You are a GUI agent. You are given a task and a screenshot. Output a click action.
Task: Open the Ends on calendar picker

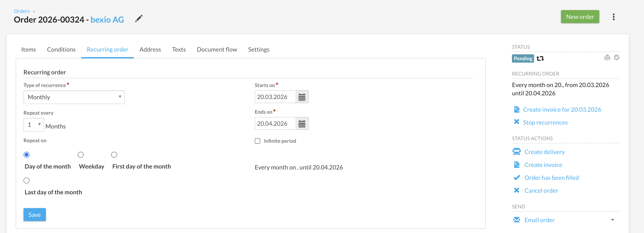(x=302, y=124)
